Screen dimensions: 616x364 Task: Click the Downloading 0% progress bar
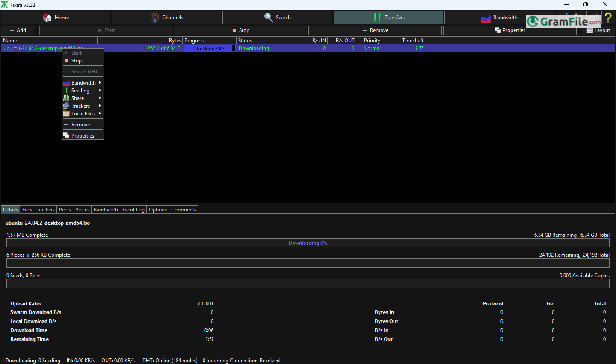click(308, 243)
